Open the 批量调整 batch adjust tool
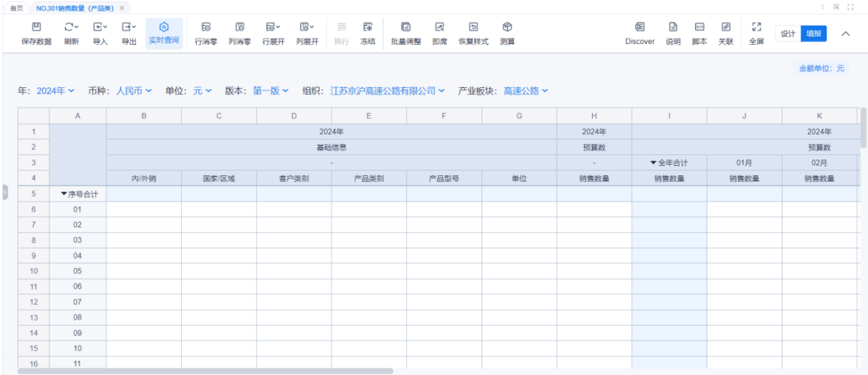This screenshot has height=375, width=868. pyautogui.click(x=406, y=27)
